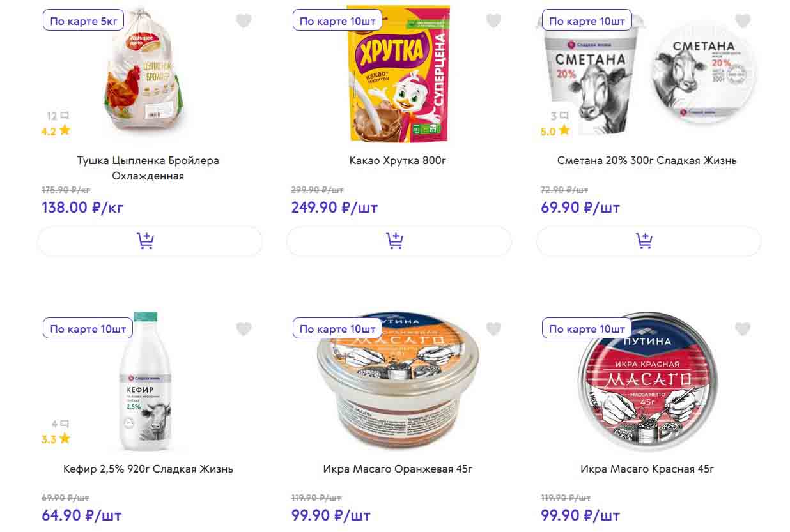790x532 pixels.
Task: Click 'По карте 10шт' badge on Кефир
Action: tap(88, 329)
